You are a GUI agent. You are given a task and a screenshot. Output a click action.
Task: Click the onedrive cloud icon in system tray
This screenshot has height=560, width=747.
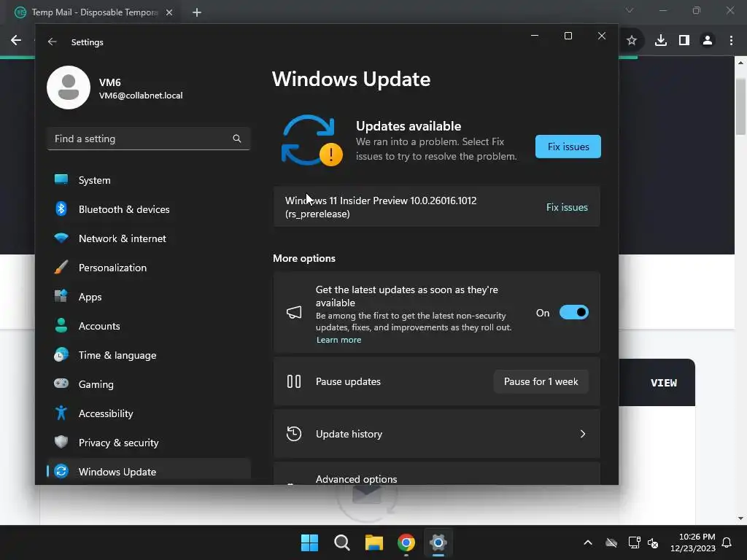(x=611, y=542)
